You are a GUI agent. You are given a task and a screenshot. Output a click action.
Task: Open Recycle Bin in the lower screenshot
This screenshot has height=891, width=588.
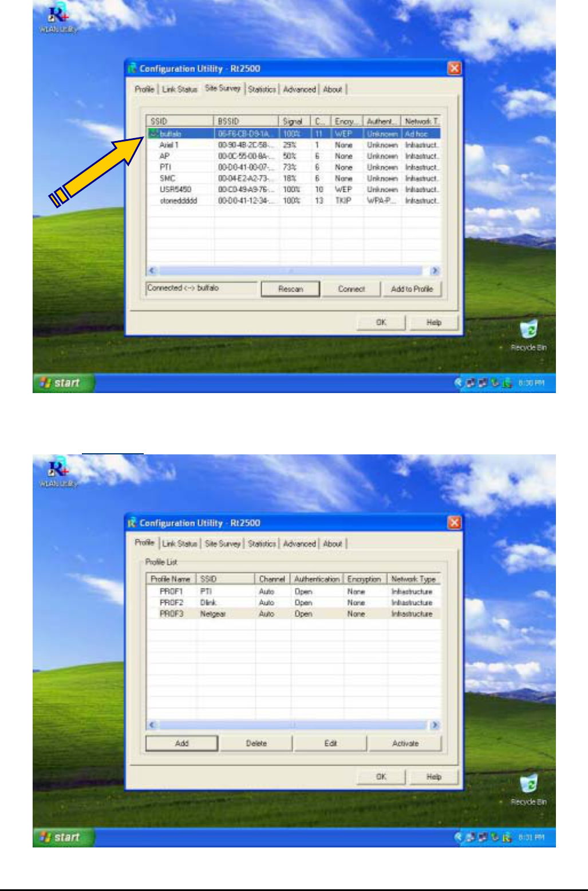click(528, 790)
